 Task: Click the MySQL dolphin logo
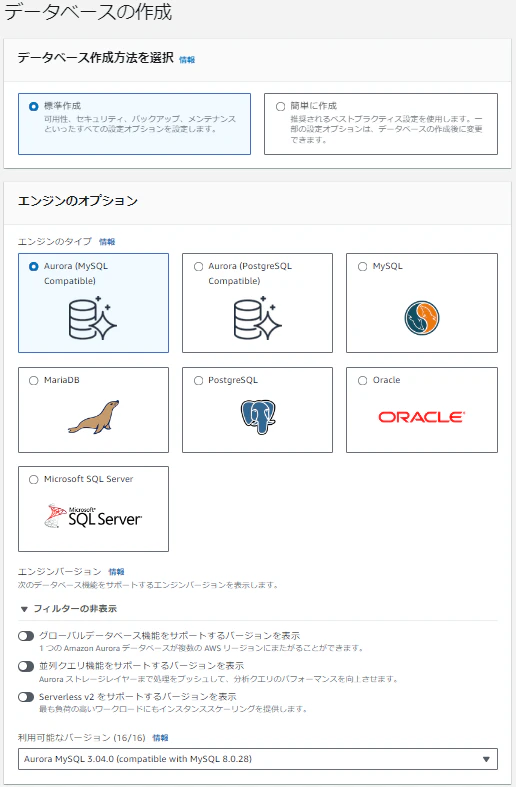(422, 318)
